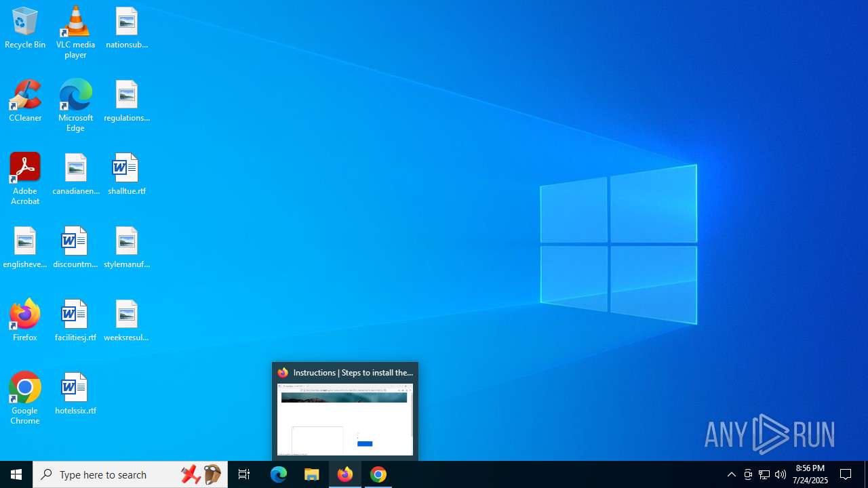Click the taskbar search box
This screenshot has height=488, width=868.
[x=130, y=474]
